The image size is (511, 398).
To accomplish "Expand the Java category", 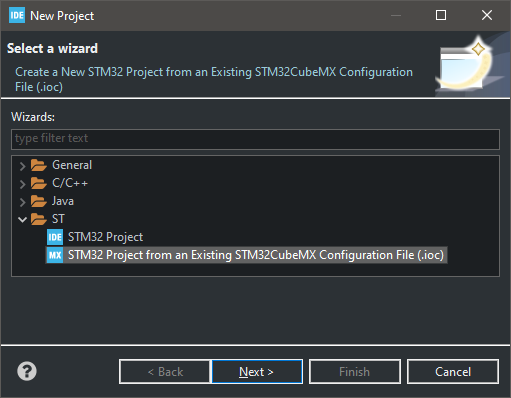I will point(22,202).
